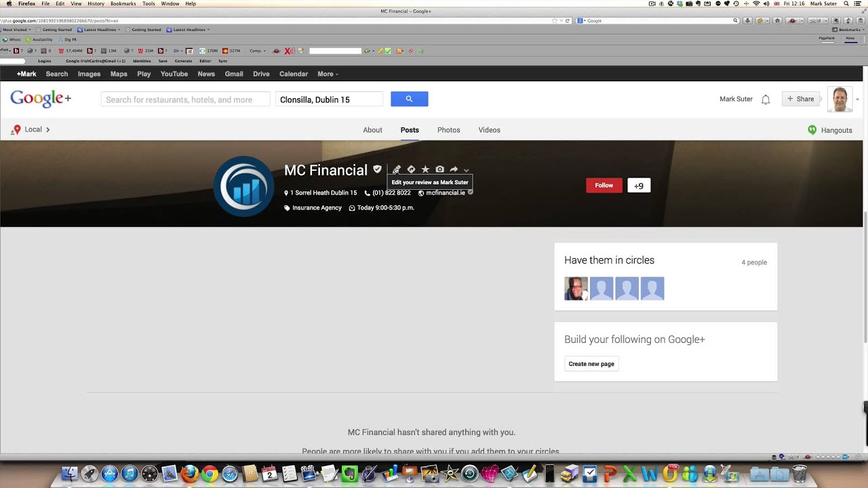The height and width of the screenshot is (488, 868).
Task: Open Mark Suter profile photo menu
Action: [840, 100]
